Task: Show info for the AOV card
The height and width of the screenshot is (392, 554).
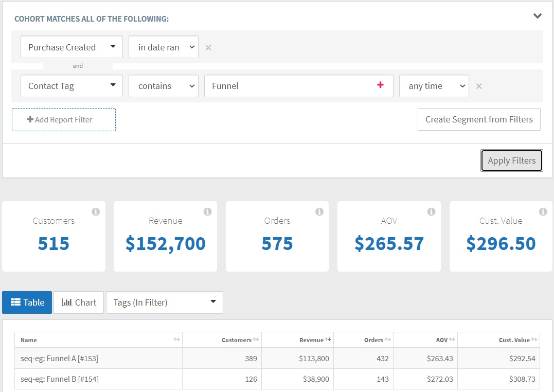Action: point(431,212)
